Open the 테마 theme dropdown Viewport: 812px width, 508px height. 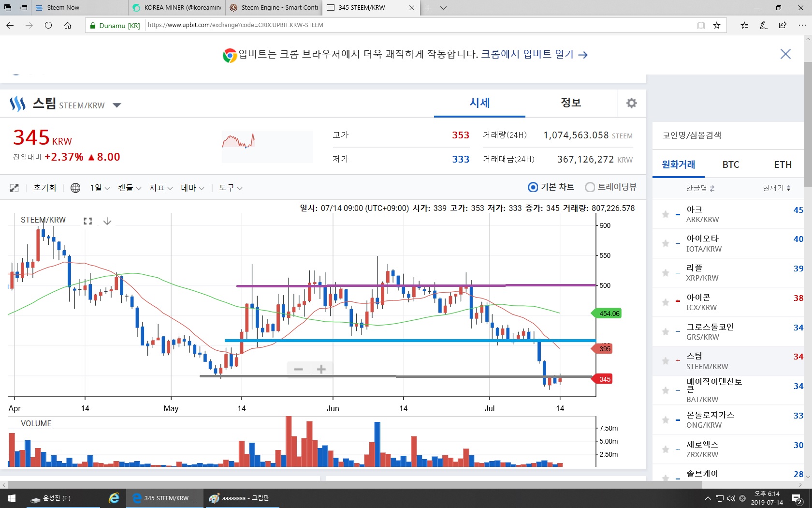point(192,188)
